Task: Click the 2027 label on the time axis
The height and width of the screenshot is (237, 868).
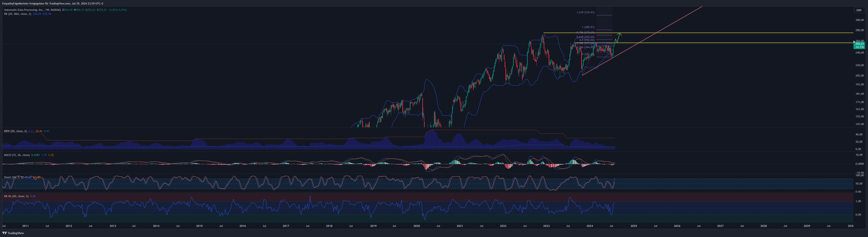Action: 720,226
